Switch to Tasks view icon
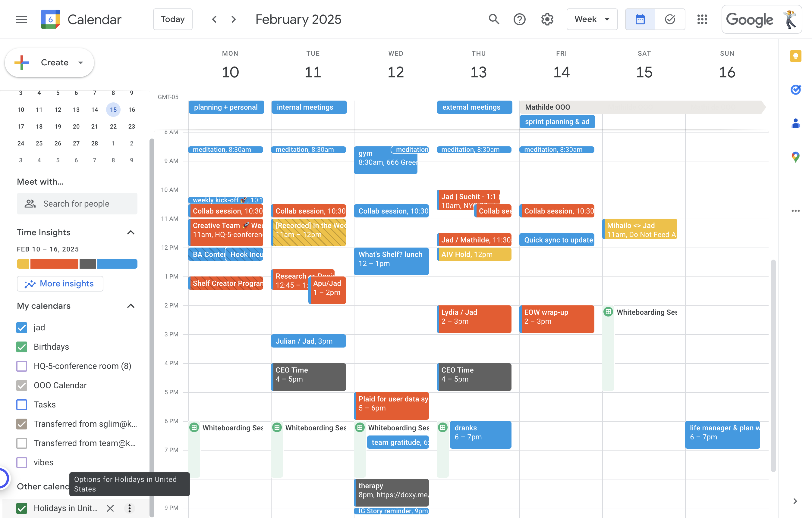Viewport: 812px width, 518px height. tap(670, 19)
